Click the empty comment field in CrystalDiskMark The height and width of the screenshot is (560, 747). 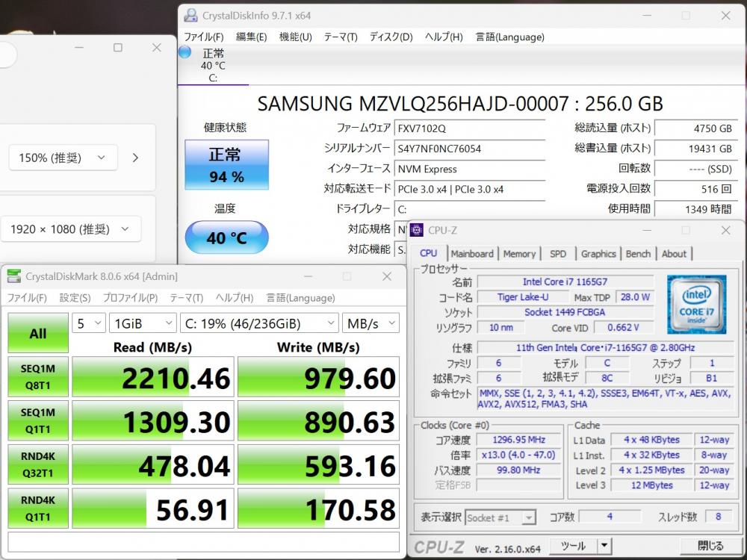coord(203,542)
